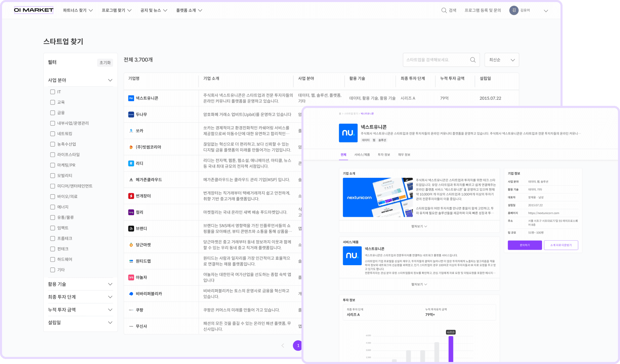Click the 소개 자료 다운받기 button
The height and width of the screenshot is (364, 620).
tap(561, 245)
